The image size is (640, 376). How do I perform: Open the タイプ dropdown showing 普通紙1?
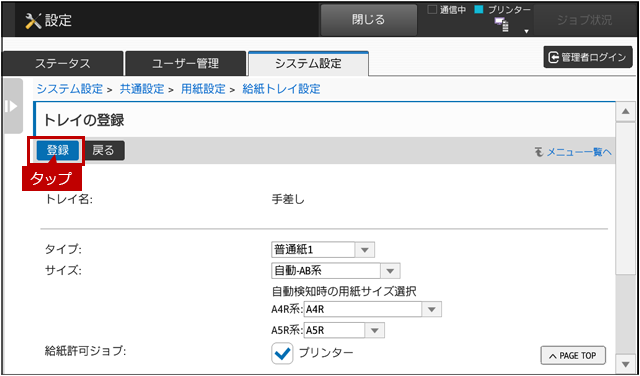(x=323, y=250)
